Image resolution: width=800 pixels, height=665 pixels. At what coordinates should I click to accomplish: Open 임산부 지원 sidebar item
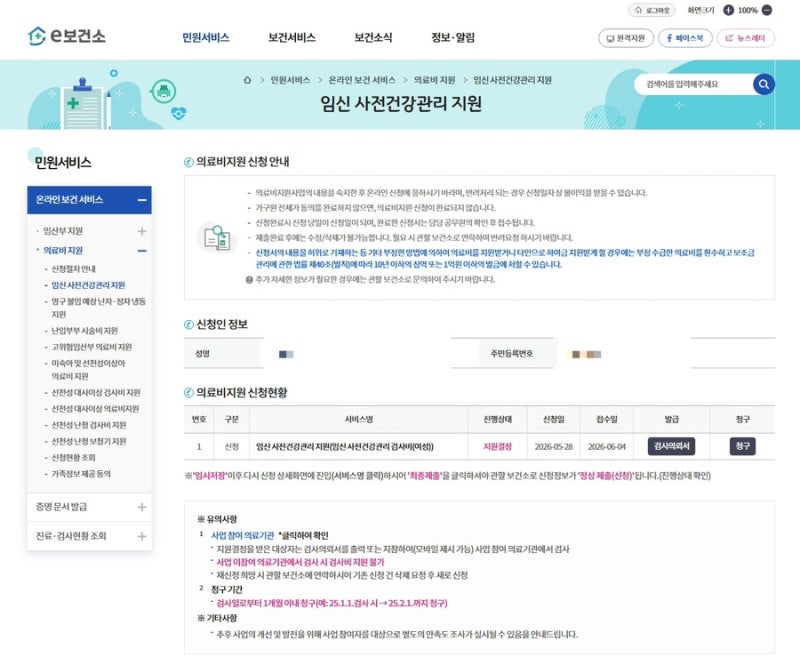pyautogui.click(x=63, y=231)
